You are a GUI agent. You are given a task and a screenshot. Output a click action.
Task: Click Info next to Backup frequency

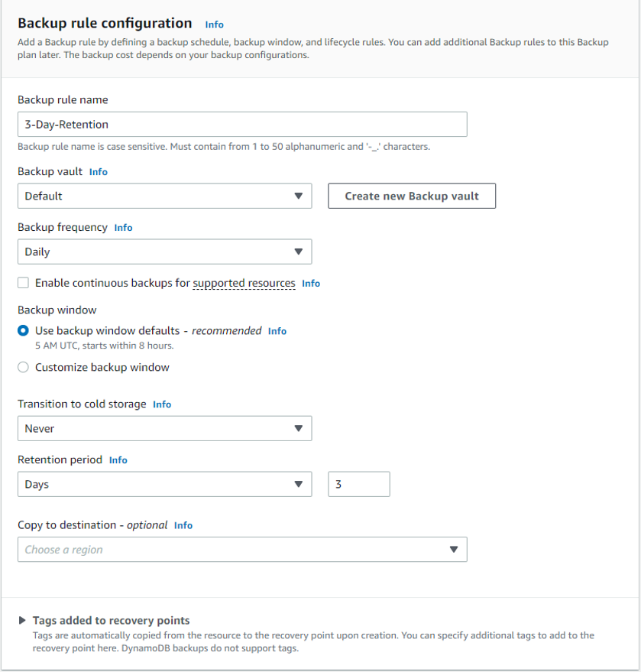pos(123,227)
